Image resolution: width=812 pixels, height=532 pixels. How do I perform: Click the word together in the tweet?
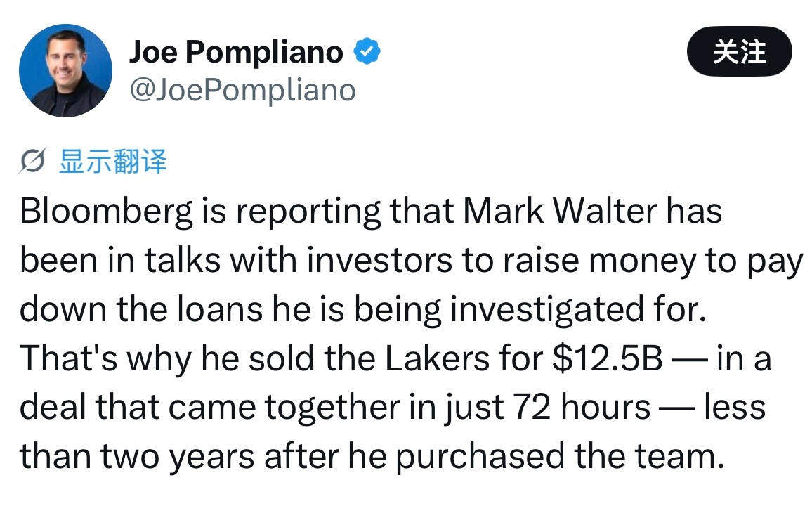coord(332,408)
